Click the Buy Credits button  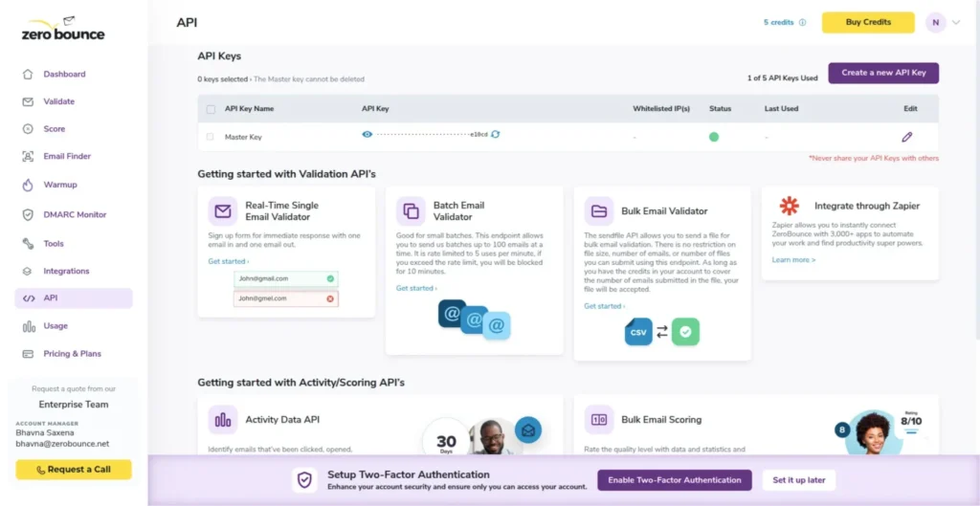point(868,23)
